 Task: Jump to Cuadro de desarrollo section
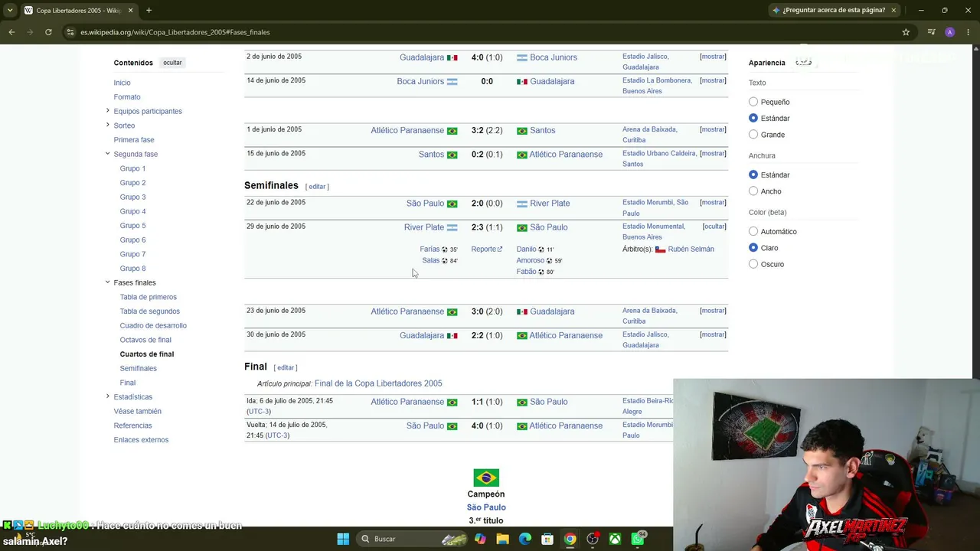[x=153, y=325]
